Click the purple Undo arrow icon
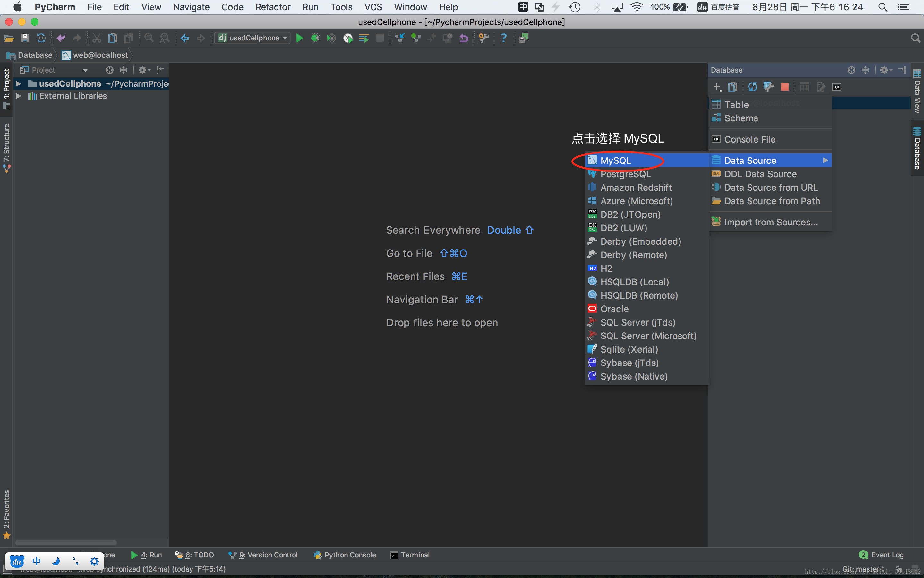The height and width of the screenshot is (578, 924). tap(61, 38)
